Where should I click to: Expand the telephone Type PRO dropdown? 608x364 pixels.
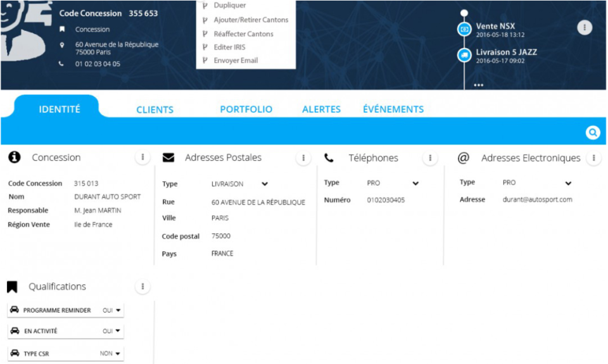[x=415, y=184]
